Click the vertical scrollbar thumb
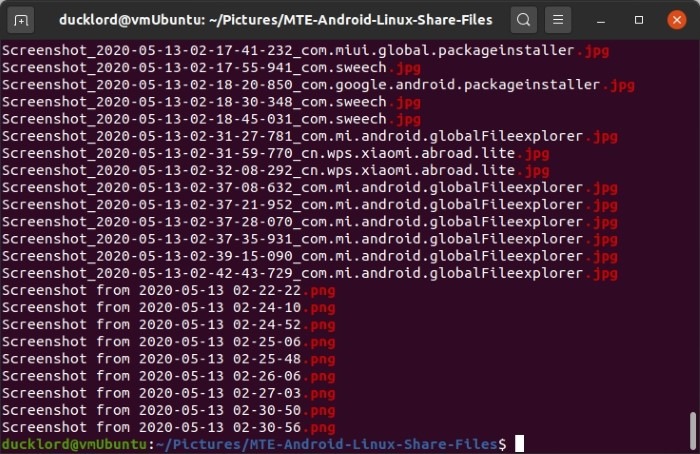Image resolution: width=700 pixels, height=454 pixels. 692,431
